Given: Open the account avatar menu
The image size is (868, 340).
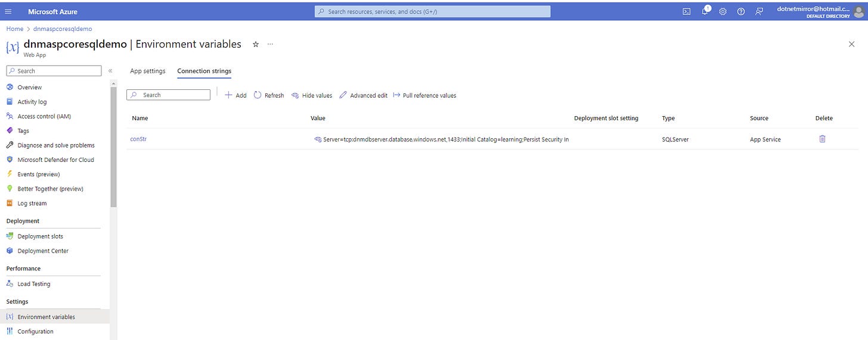Looking at the screenshot, I should pyautogui.click(x=858, y=11).
